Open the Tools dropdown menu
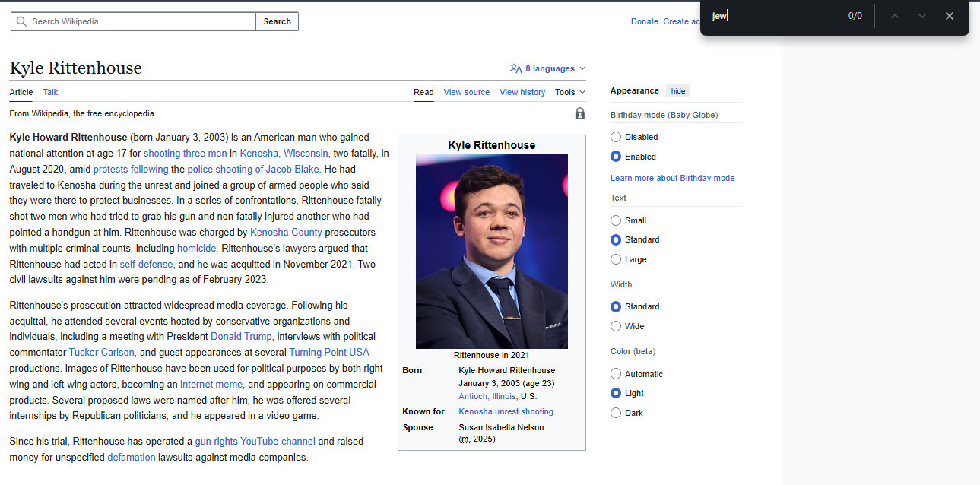The image size is (980, 485). (569, 92)
